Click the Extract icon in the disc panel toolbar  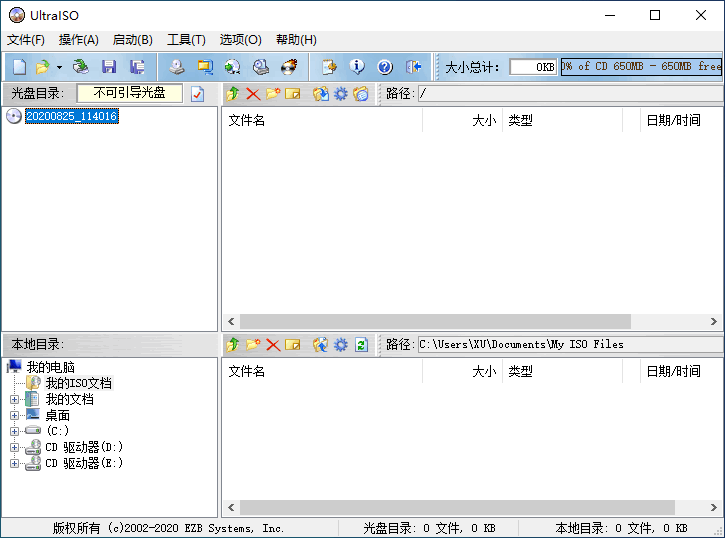[320, 94]
